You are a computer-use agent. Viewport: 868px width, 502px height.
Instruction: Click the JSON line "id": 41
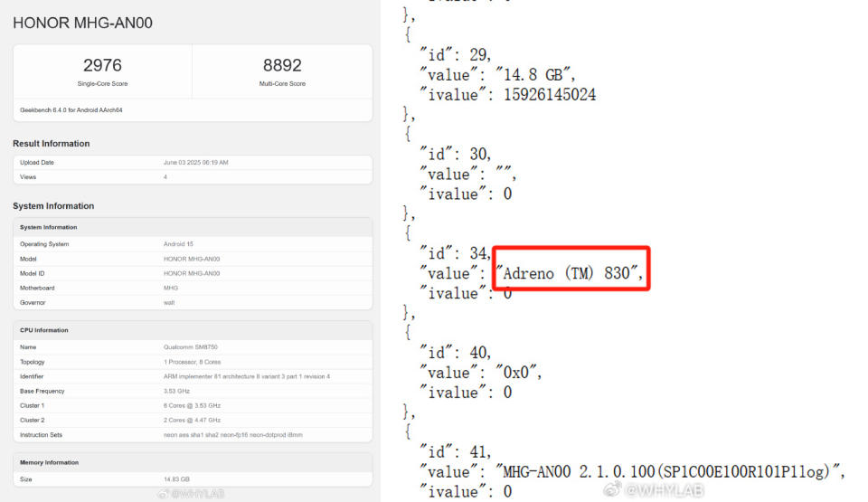455,451
